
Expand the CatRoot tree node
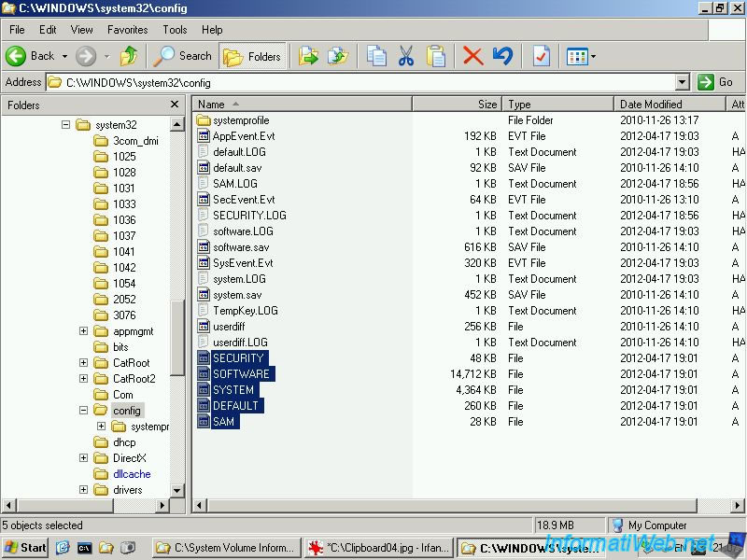[x=82, y=362]
